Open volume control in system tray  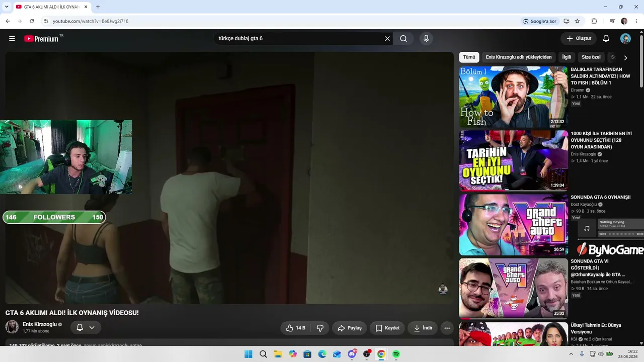602,354
